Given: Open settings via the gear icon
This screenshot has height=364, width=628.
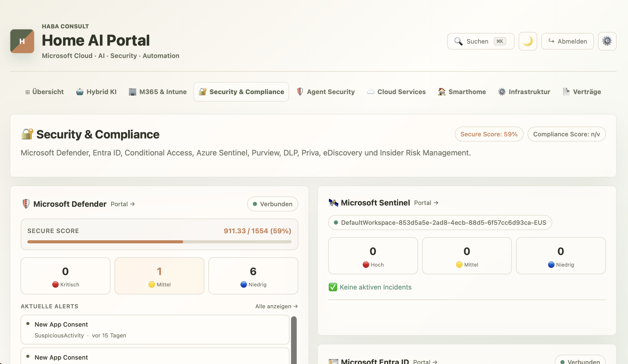Looking at the screenshot, I should coord(607,41).
